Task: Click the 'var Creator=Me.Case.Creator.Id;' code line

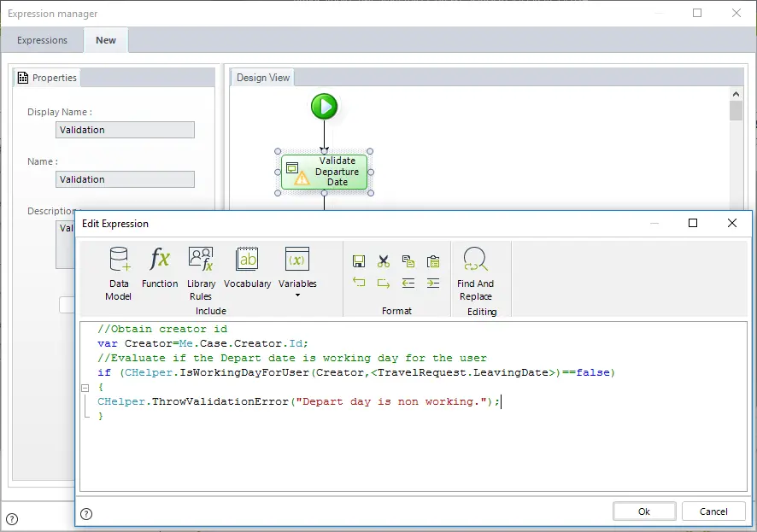Action: coord(202,343)
